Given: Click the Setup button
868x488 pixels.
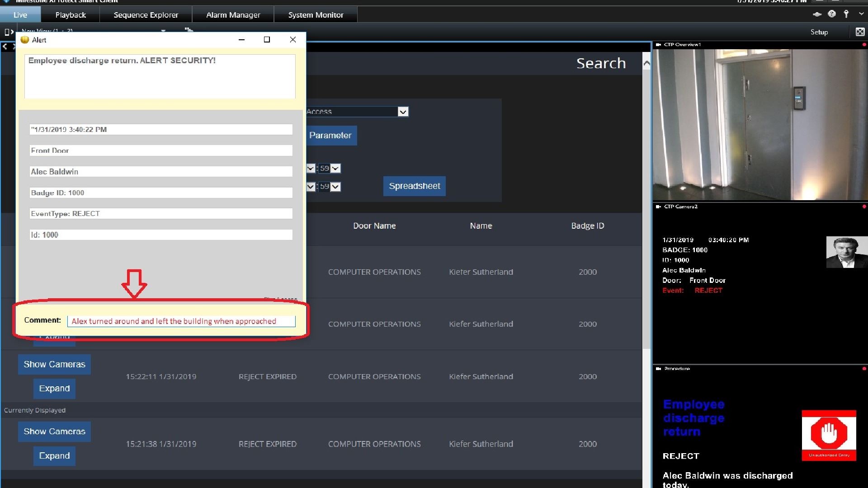Looking at the screenshot, I should click(819, 32).
